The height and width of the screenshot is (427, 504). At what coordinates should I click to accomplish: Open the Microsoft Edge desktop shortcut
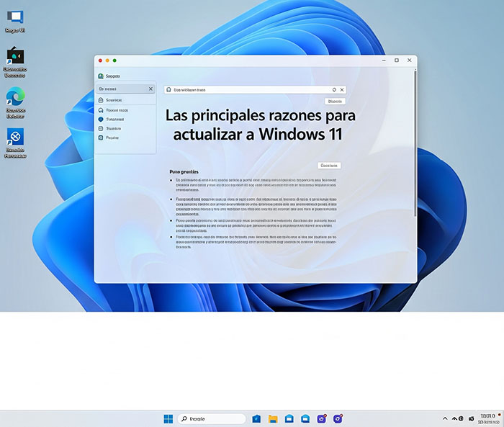(15, 102)
